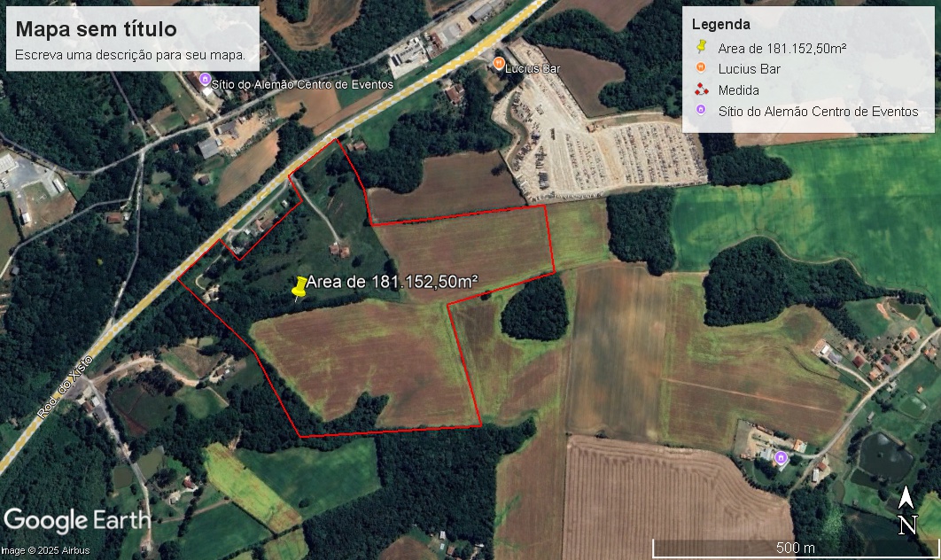Screen dimensions: 941x560
Task: Click the yellow pin icon in the legend
Action: click(x=701, y=47)
